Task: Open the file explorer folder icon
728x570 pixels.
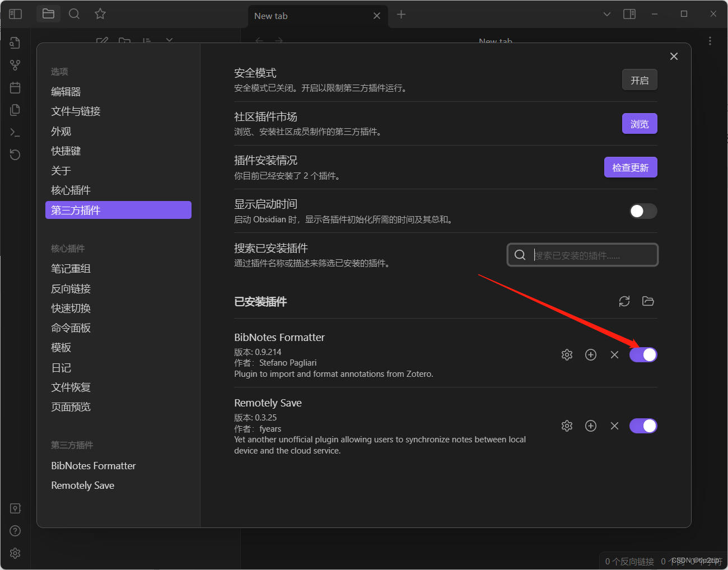Action: tap(49, 14)
